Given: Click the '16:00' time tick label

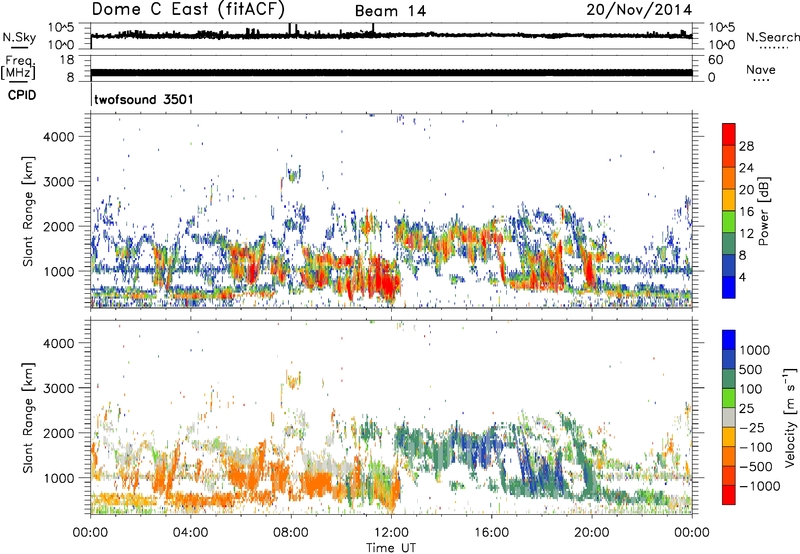Looking at the screenshot, I should point(491,533).
